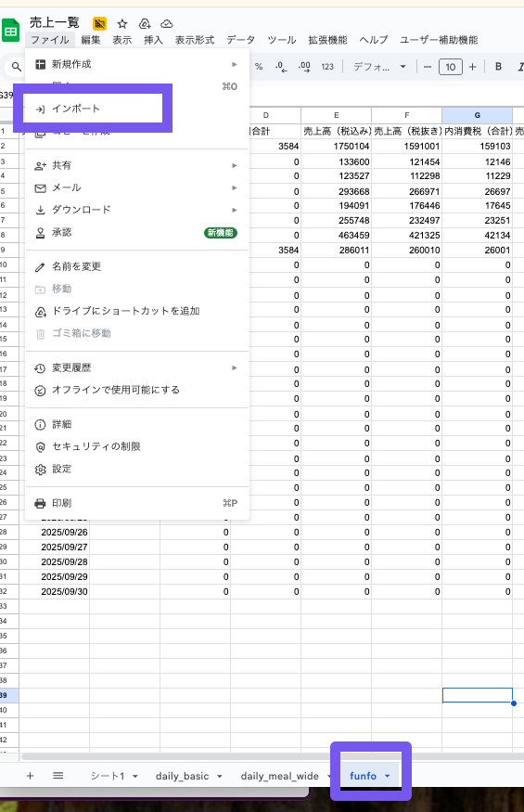524x812 pixels.
Task: Select column G header
Action: coord(478,115)
